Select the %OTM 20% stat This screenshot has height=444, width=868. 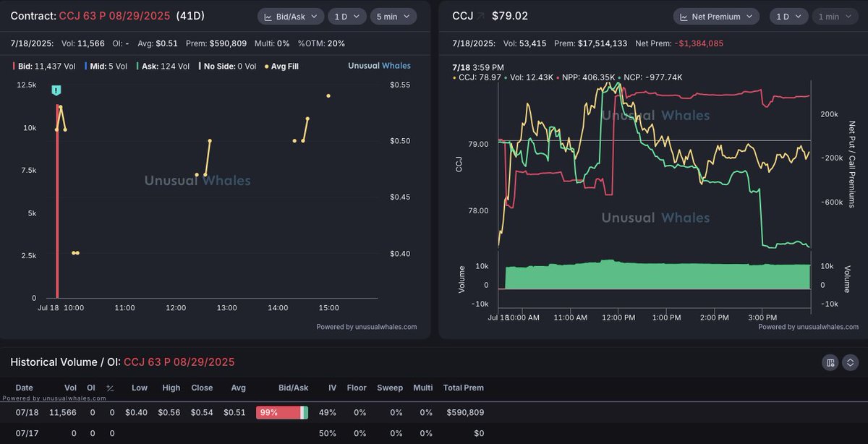(x=321, y=43)
